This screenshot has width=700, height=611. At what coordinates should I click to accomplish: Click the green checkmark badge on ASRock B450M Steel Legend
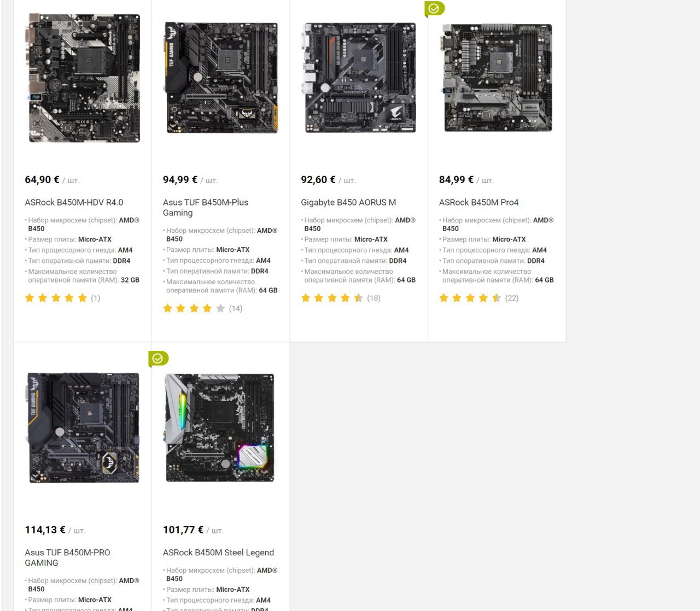158,359
